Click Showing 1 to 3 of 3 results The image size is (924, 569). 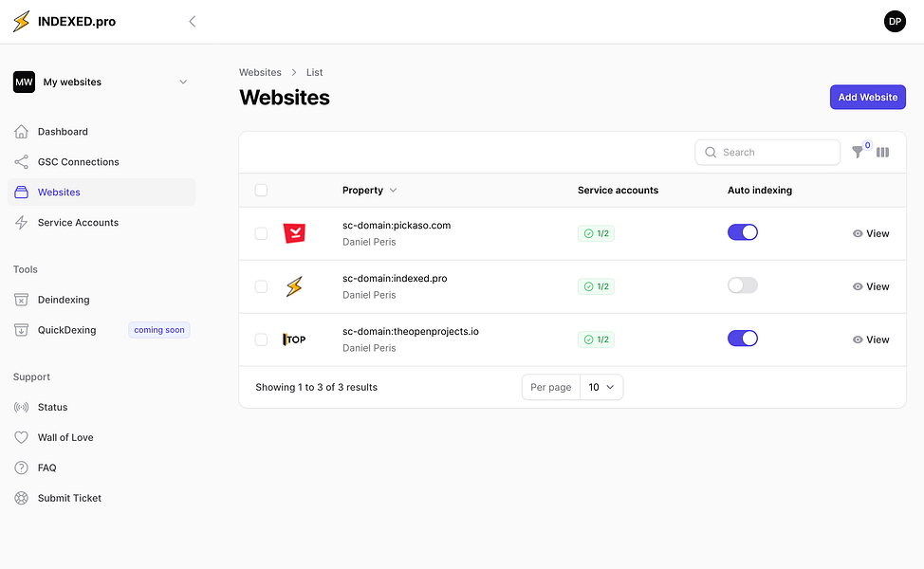pos(317,387)
